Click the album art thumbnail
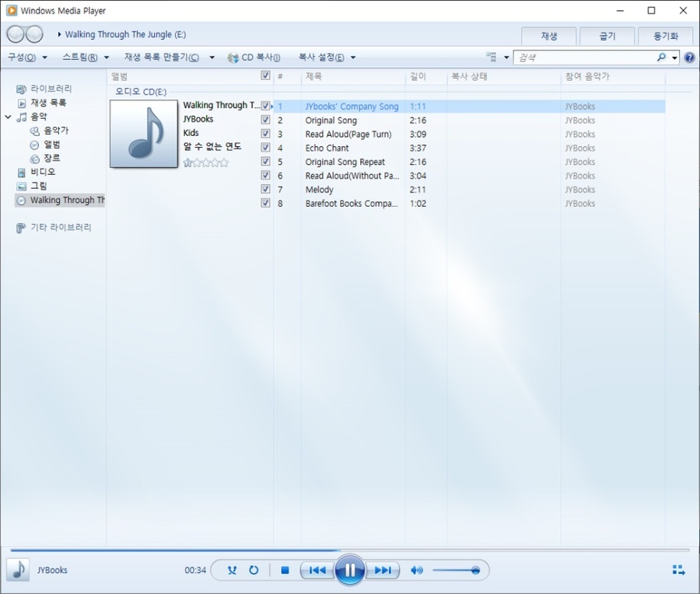 click(144, 134)
